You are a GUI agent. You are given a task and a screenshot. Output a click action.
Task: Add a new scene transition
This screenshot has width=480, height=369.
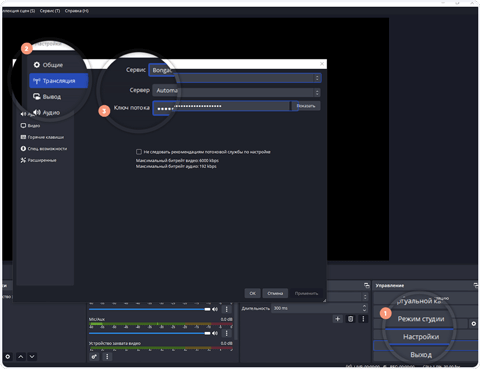(x=337, y=319)
